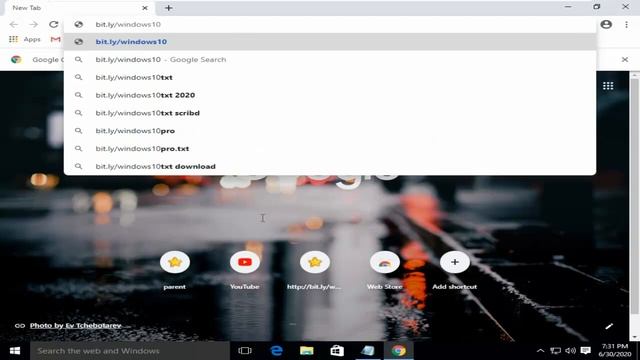Viewport: 640px width, 360px height.
Task: Choose bit.ly/windows10 - Google Search suggestion
Action: [330, 60]
